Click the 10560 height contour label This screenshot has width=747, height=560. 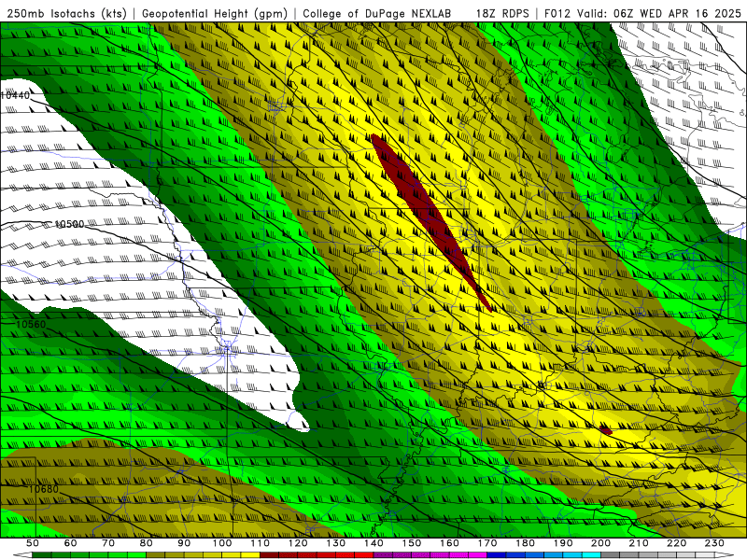click(x=31, y=324)
